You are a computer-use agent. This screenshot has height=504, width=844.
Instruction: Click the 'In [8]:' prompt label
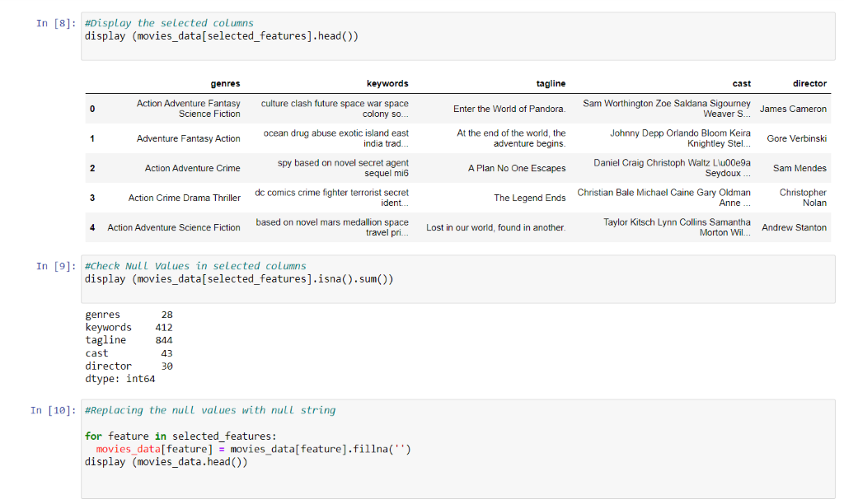coord(56,23)
